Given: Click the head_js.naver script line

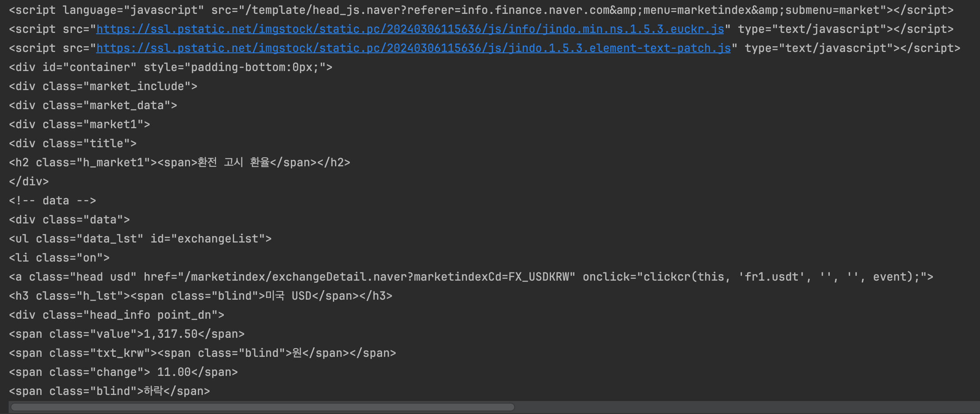Looking at the screenshot, I should coord(481,10).
